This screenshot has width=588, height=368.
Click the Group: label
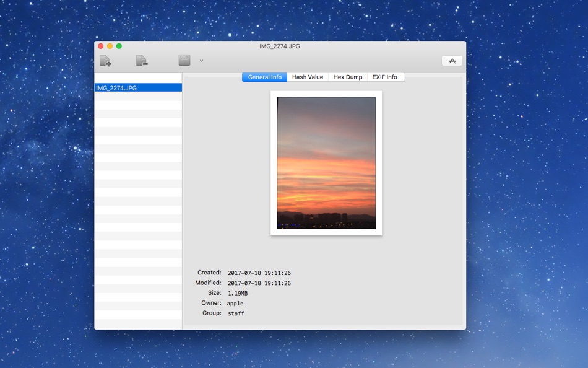(x=212, y=313)
